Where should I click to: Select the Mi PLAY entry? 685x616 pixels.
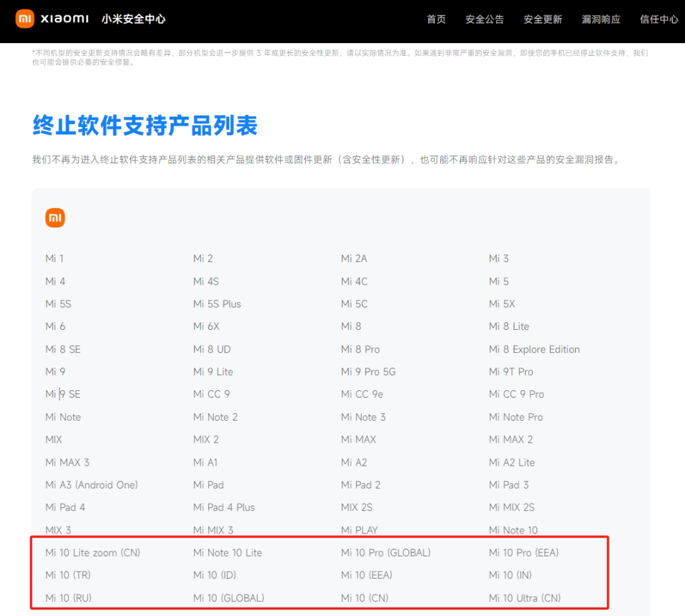pyautogui.click(x=360, y=530)
